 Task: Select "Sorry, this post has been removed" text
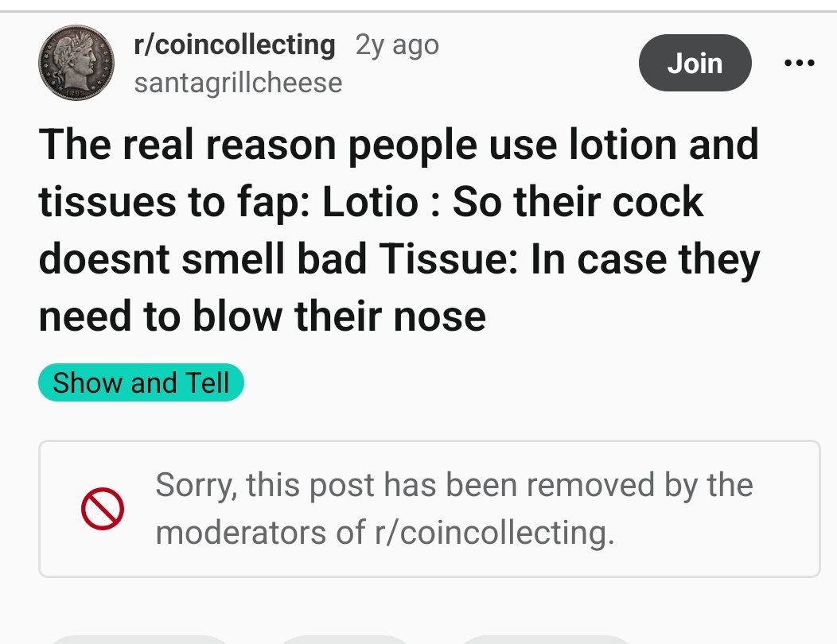[x=454, y=484]
